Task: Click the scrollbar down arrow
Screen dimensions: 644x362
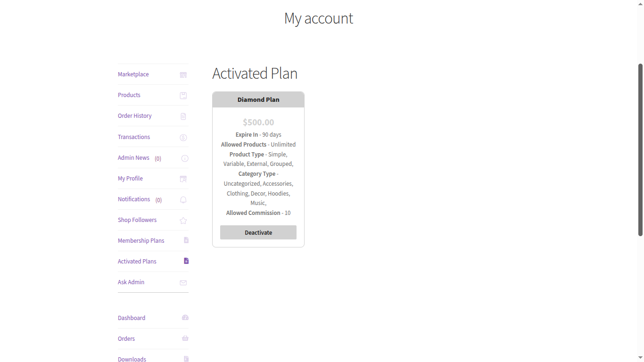Action: tap(640, 357)
